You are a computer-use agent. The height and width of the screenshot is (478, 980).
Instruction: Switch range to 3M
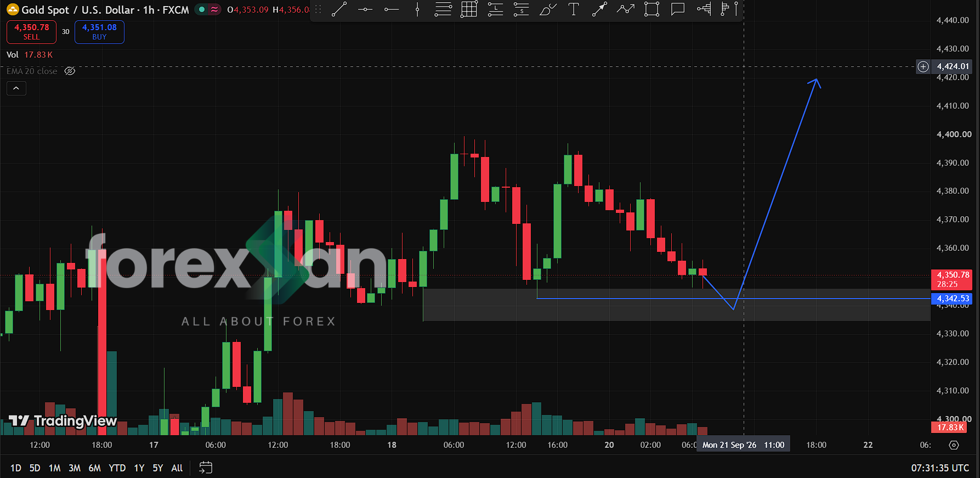coord(75,468)
